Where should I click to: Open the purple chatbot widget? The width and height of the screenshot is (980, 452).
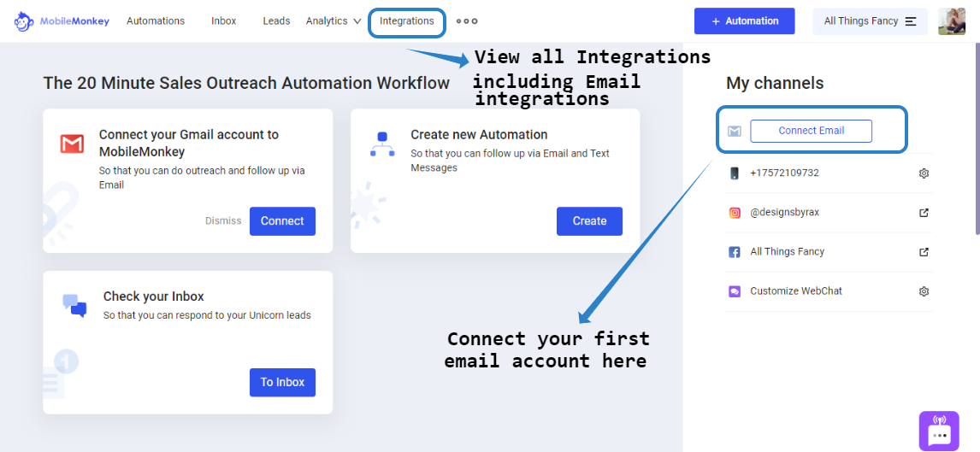tap(939, 430)
